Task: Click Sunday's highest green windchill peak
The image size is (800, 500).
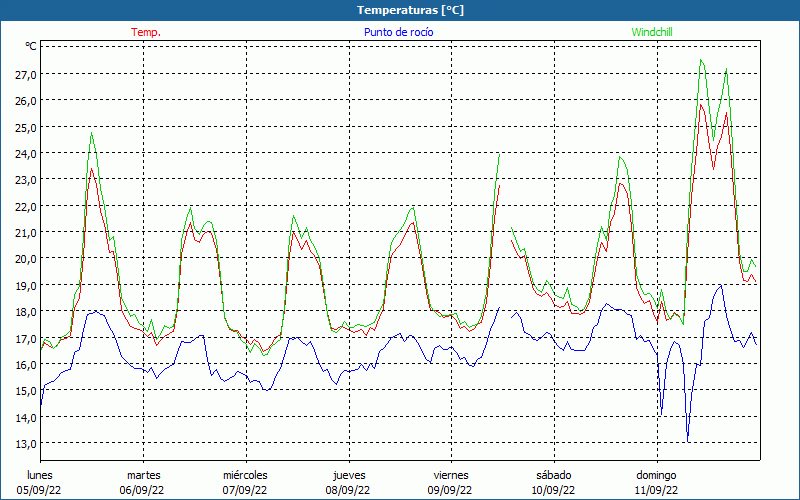Action: [701, 60]
